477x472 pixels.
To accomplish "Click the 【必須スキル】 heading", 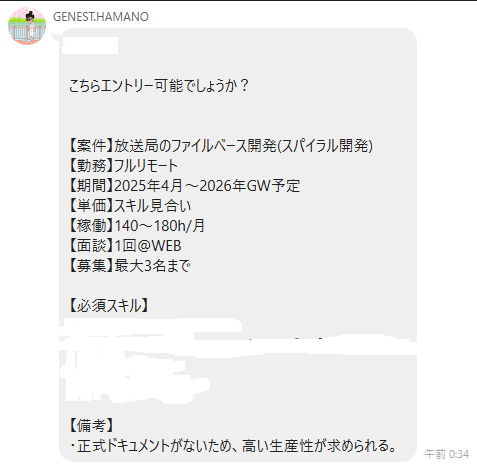I will (x=109, y=306).
